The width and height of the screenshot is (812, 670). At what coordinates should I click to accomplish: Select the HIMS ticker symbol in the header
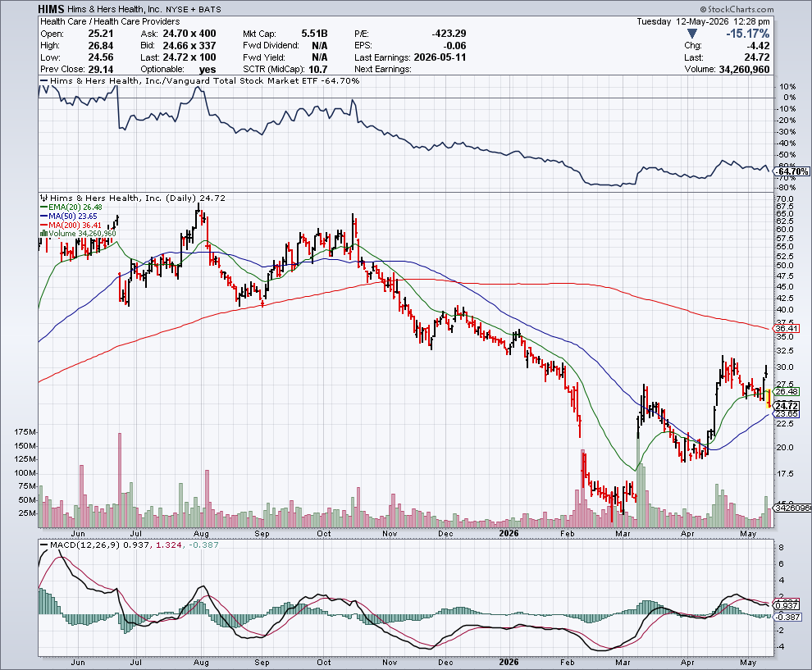click(52, 9)
